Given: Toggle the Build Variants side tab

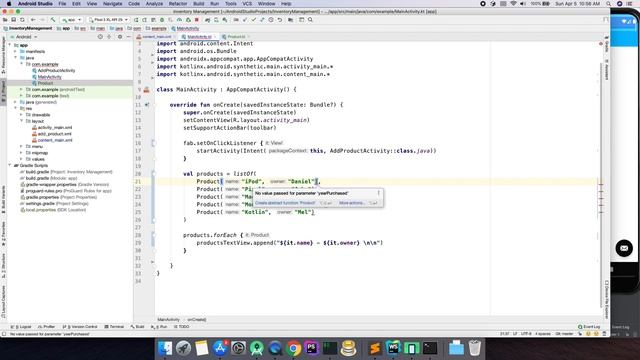Looking at the screenshot, I should click(x=3, y=200).
